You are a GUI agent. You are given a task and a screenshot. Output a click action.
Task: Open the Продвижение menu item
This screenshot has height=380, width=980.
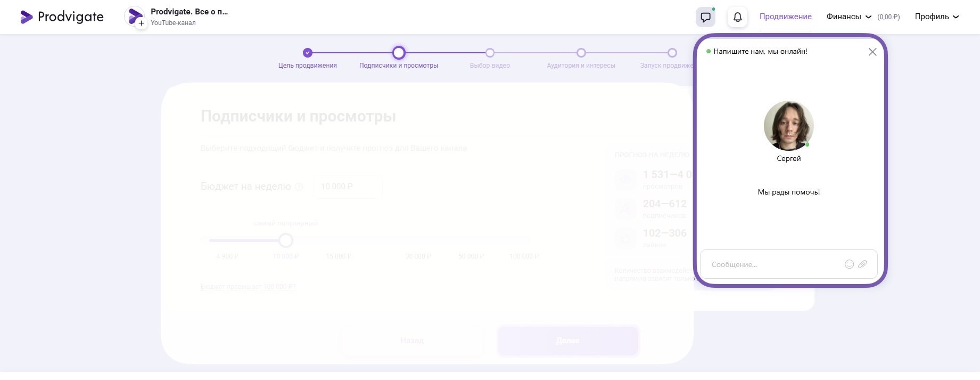coord(785,17)
